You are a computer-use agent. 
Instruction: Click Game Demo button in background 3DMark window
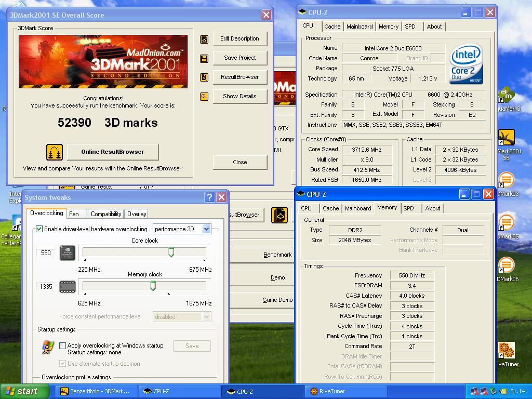click(261, 300)
